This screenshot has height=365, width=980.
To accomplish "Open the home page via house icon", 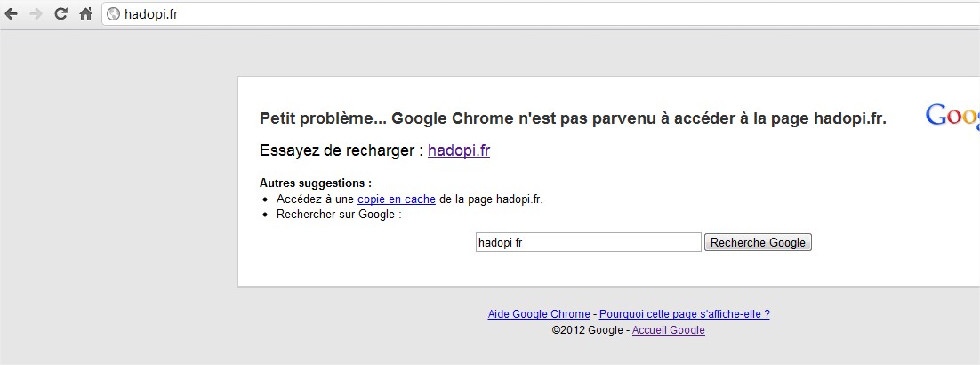I will coord(85,13).
